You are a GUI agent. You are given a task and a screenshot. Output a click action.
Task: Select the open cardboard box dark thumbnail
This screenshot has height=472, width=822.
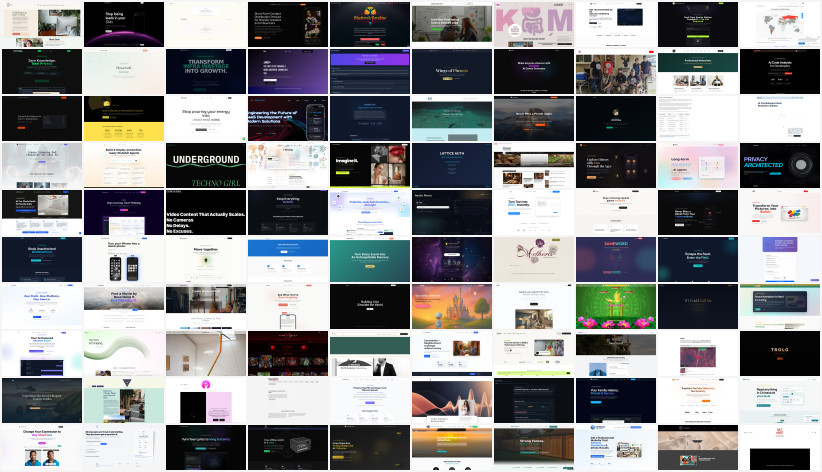(x=288, y=447)
